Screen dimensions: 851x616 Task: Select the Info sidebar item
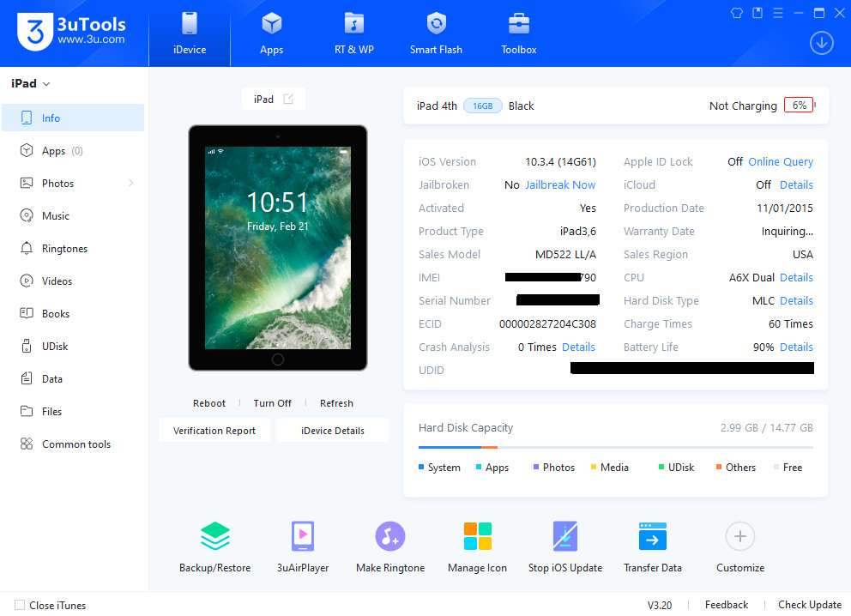tap(73, 118)
